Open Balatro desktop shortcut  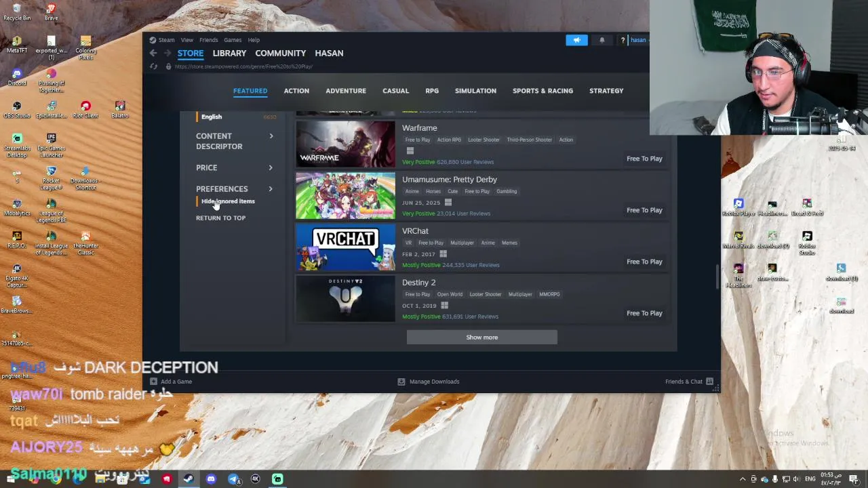pos(120,108)
